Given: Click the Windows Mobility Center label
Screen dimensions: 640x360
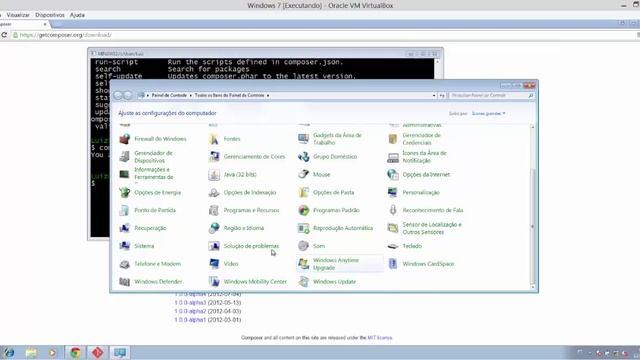Looking at the screenshot, I should click(x=255, y=282).
